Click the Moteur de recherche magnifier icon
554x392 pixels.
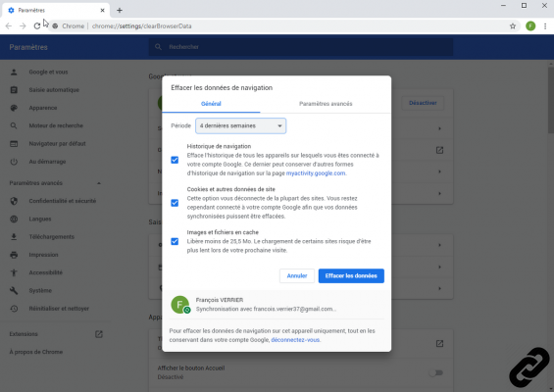[14, 125]
